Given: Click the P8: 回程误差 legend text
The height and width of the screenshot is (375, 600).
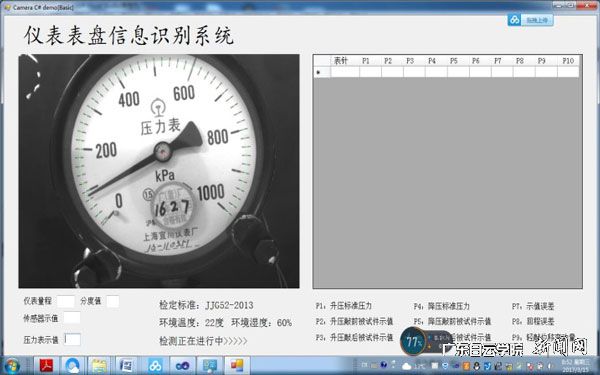Looking at the screenshot, I should [x=533, y=321].
